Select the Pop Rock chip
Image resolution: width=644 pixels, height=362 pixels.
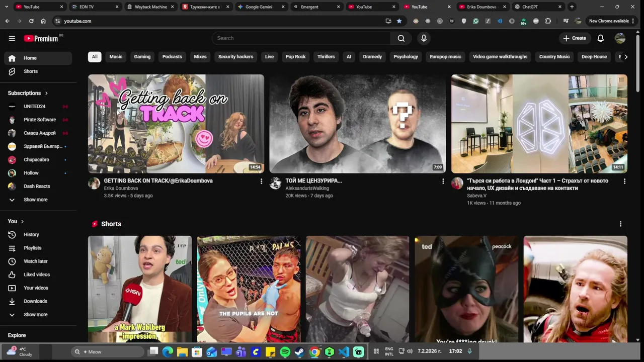pos(295,57)
